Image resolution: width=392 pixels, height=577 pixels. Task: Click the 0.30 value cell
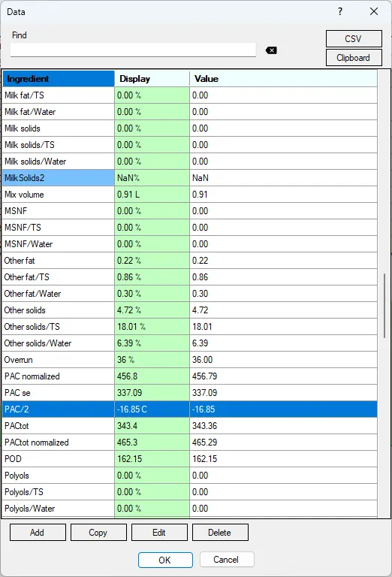pos(284,294)
